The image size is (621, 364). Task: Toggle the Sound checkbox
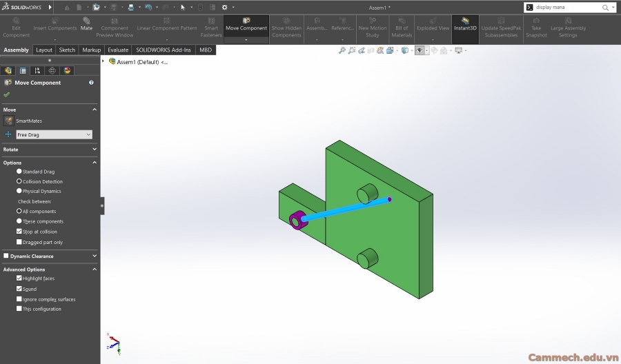[x=19, y=289]
